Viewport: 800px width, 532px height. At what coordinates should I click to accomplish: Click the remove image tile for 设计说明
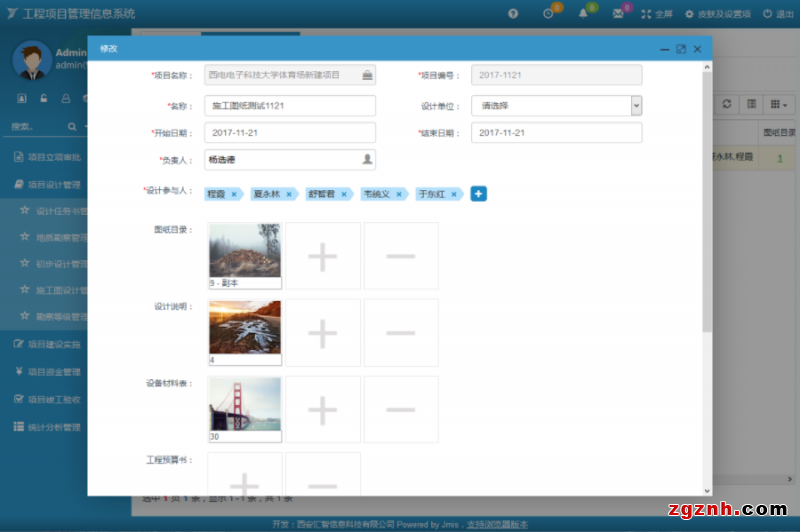[400, 333]
